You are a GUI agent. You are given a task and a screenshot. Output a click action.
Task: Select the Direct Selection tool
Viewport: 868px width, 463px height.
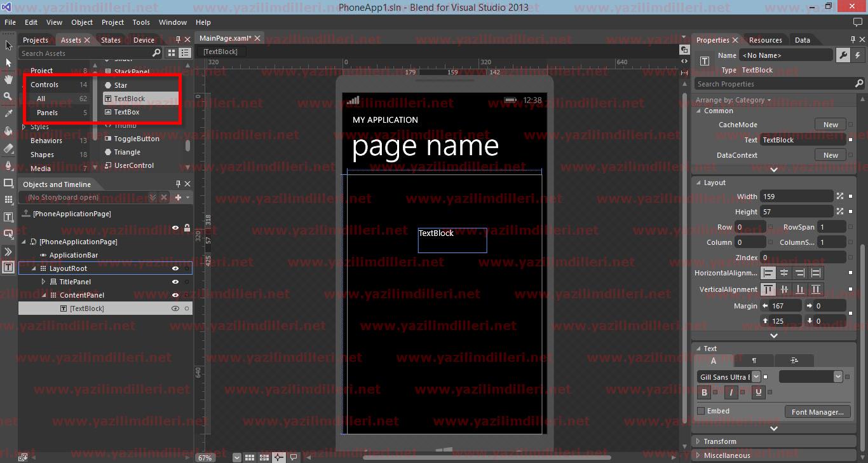click(x=8, y=62)
